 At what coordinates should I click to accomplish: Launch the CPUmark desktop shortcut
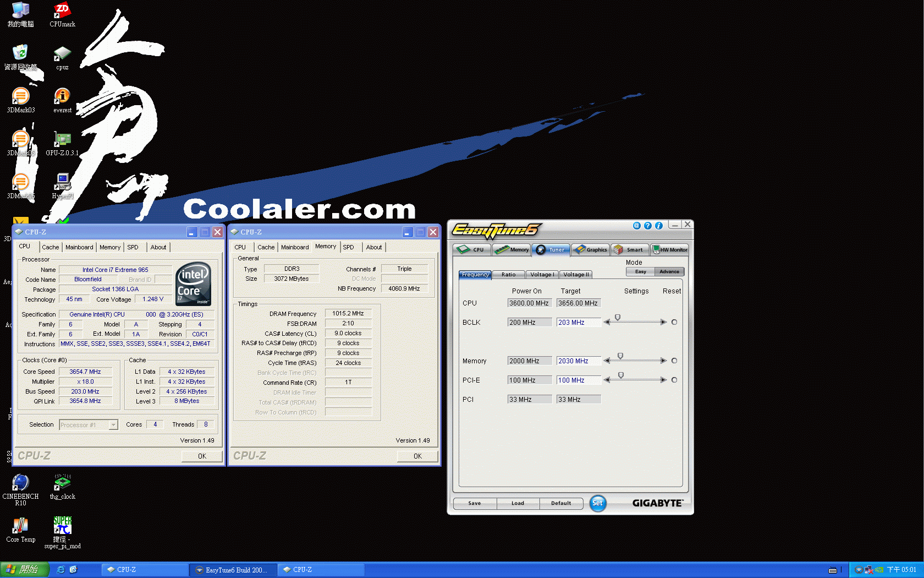[x=62, y=14]
